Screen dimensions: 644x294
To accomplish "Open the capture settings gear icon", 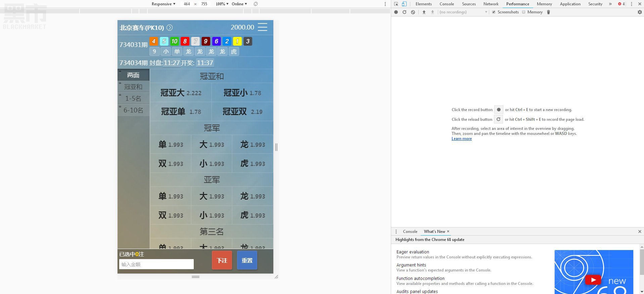I will 640,12.
